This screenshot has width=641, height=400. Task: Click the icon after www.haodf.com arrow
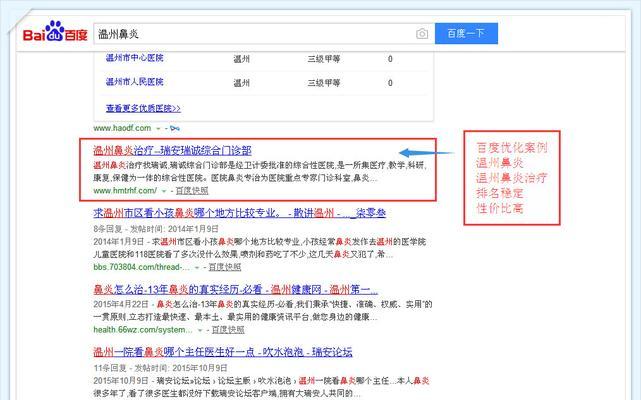click(175, 128)
